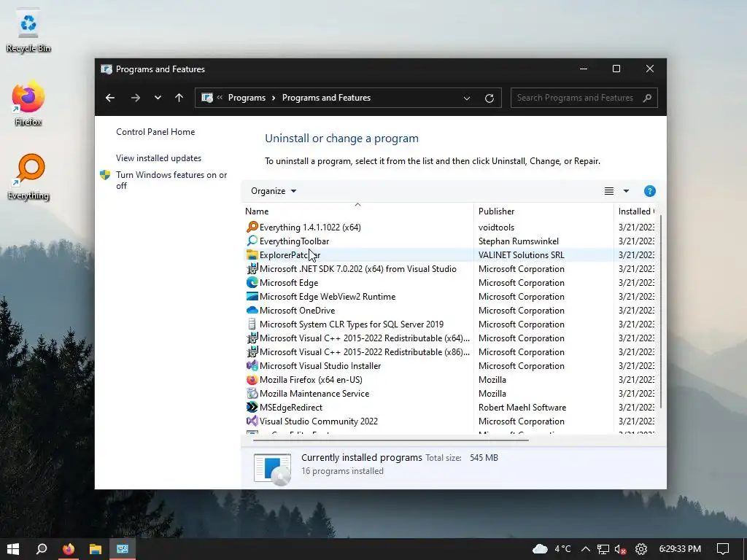Screen dimensions: 747x560
Task: Select the Microsoft OneDrive cloud icon
Action: click(x=252, y=310)
